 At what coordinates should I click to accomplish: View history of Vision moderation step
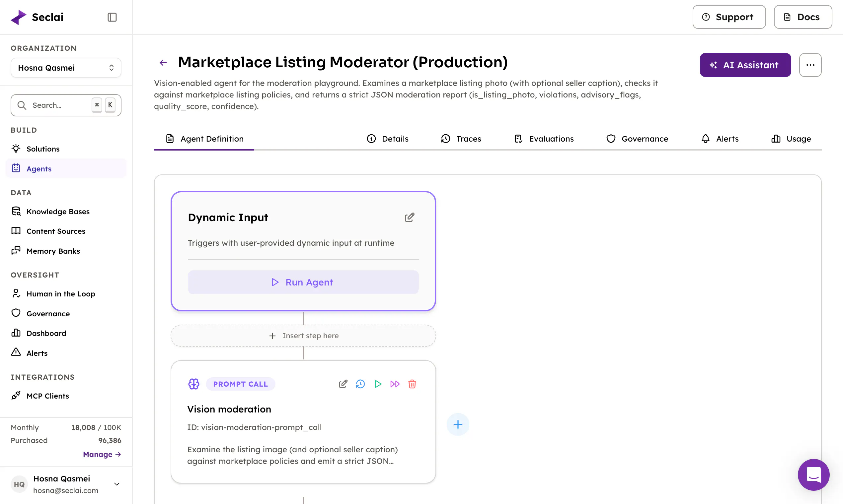click(x=360, y=384)
